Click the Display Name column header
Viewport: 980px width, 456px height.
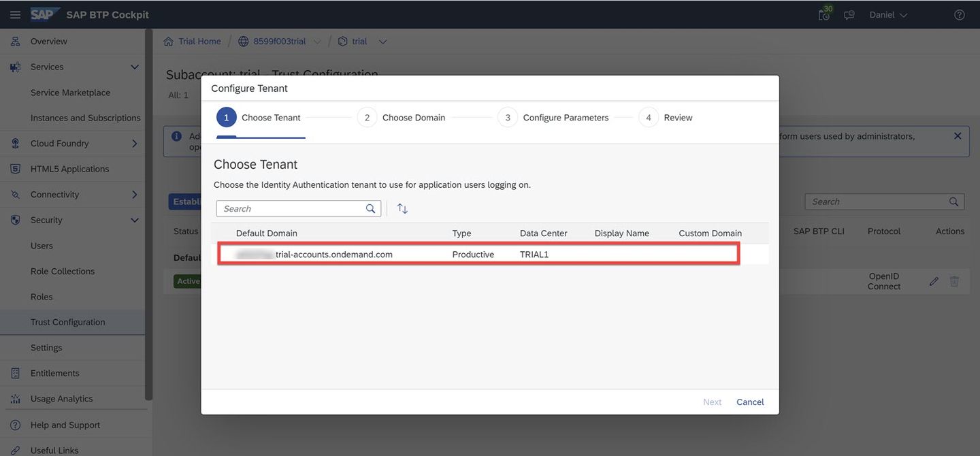coord(621,233)
